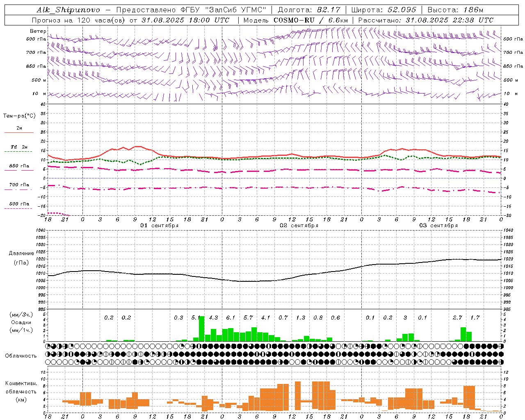Click the Осадки precipitation label
Viewport: 525px width, 420px height.
21,322
